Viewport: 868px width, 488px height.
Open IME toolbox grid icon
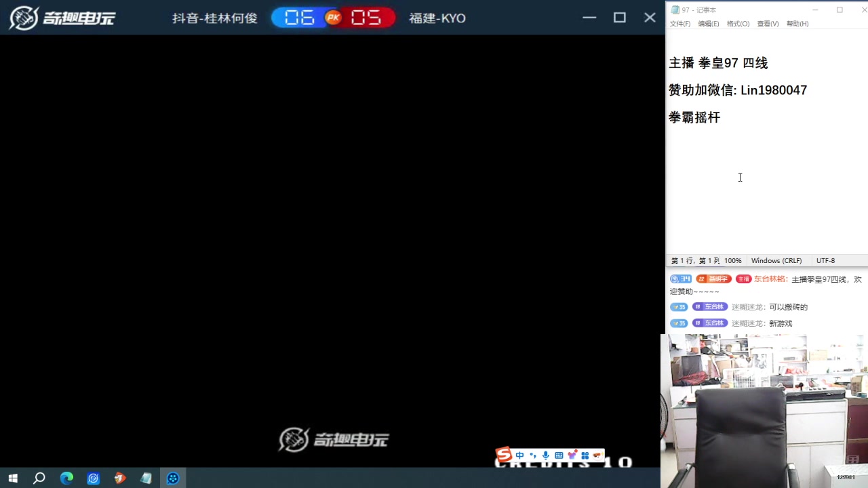[585, 455]
